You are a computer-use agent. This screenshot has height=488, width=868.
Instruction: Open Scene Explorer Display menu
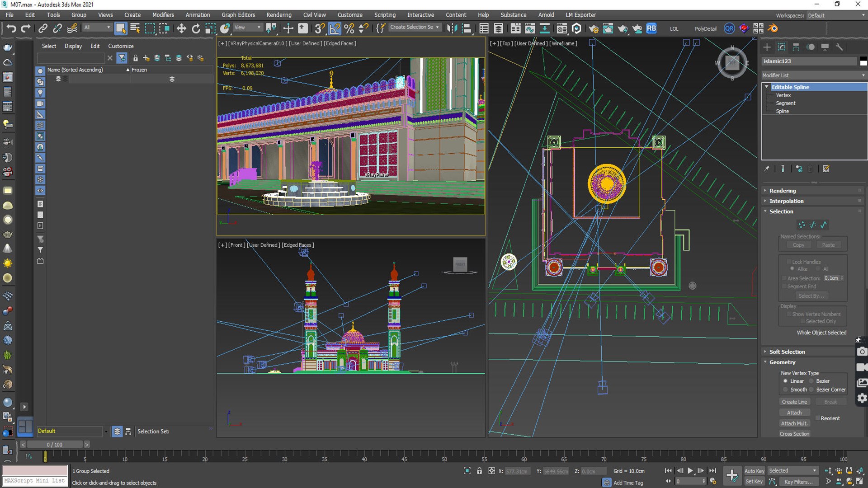(73, 46)
